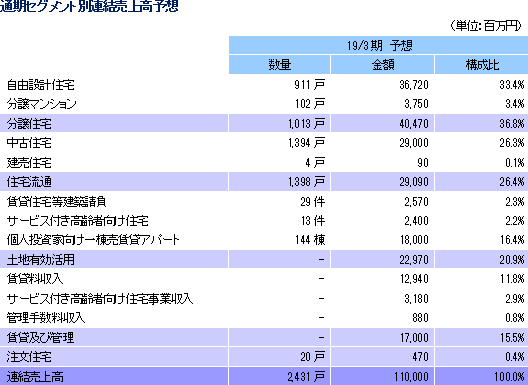This screenshot has height=385, width=528.
Task: Click the 構成比 column header
Action: click(482, 65)
